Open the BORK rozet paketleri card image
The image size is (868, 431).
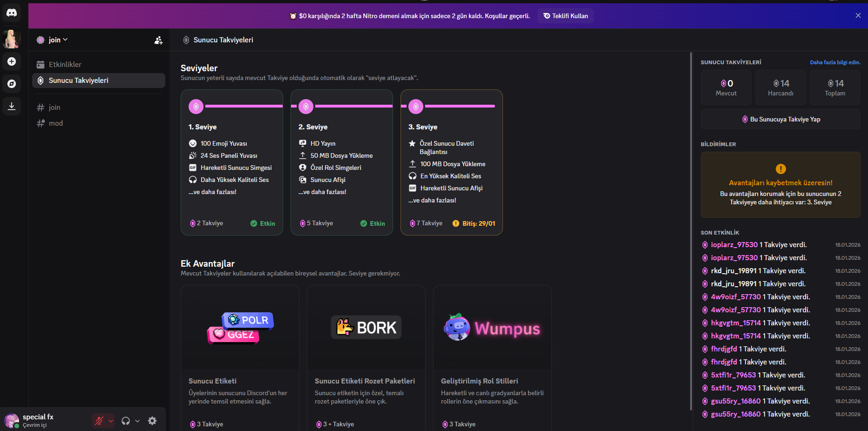366,328
